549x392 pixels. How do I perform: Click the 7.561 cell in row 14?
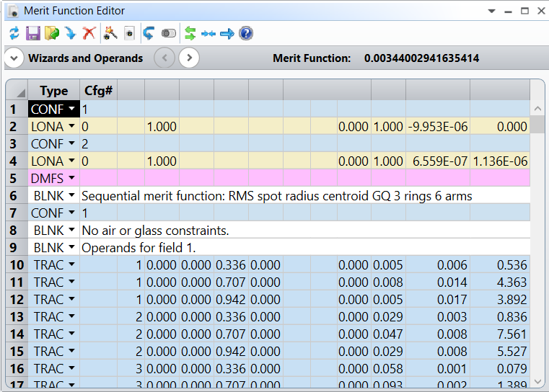(500, 334)
